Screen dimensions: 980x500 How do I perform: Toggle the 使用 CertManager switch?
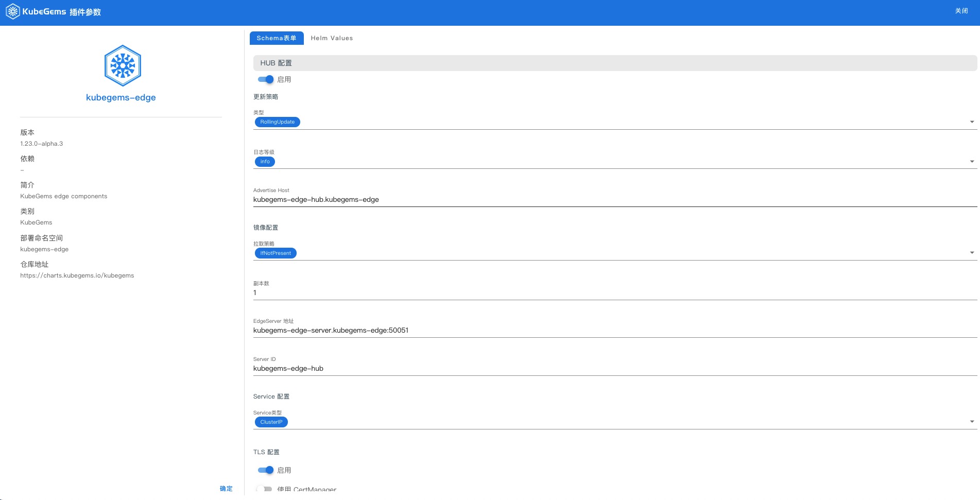(265, 489)
